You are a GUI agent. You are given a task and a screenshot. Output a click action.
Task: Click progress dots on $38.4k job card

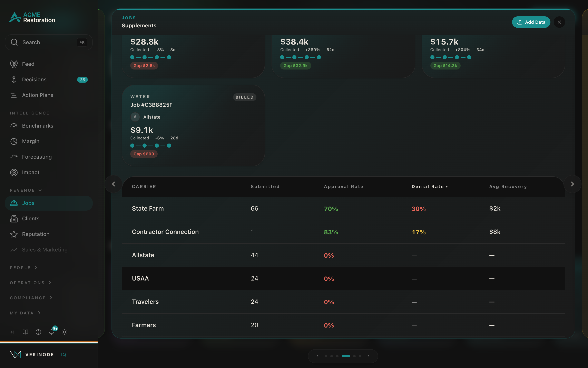301,57
